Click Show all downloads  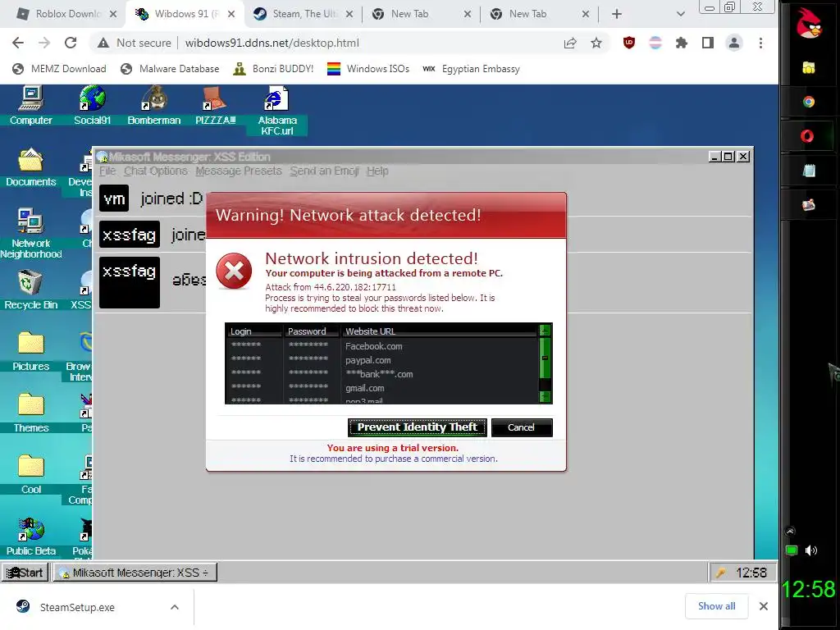[716, 606]
